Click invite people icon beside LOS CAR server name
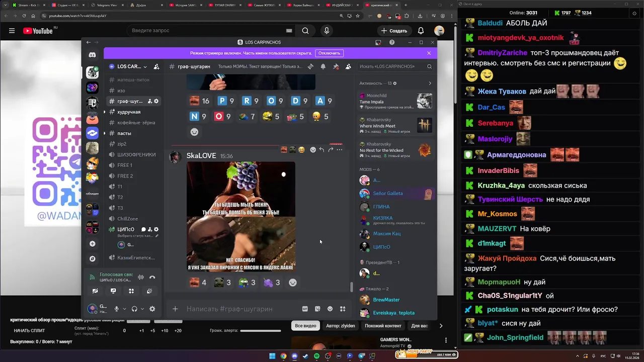The height and width of the screenshot is (362, 644). tap(156, 66)
